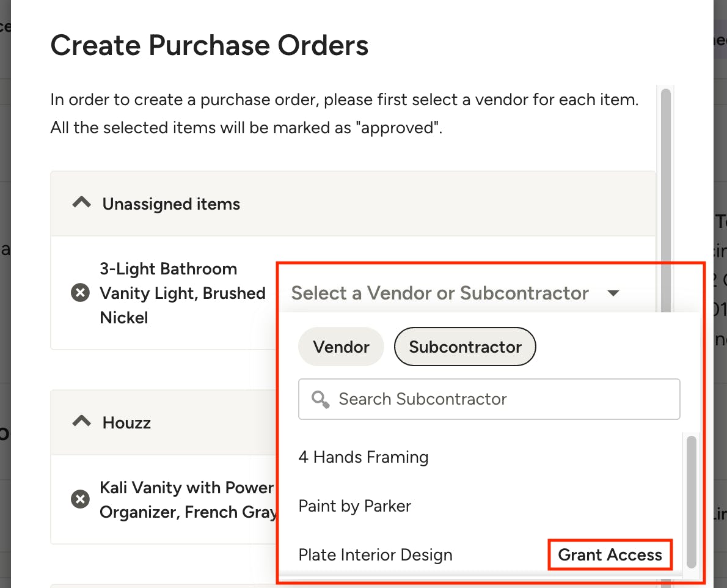Image resolution: width=727 pixels, height=588 pixels.
Task: Click the Grant Access link
Action: [x=610, y=555]
